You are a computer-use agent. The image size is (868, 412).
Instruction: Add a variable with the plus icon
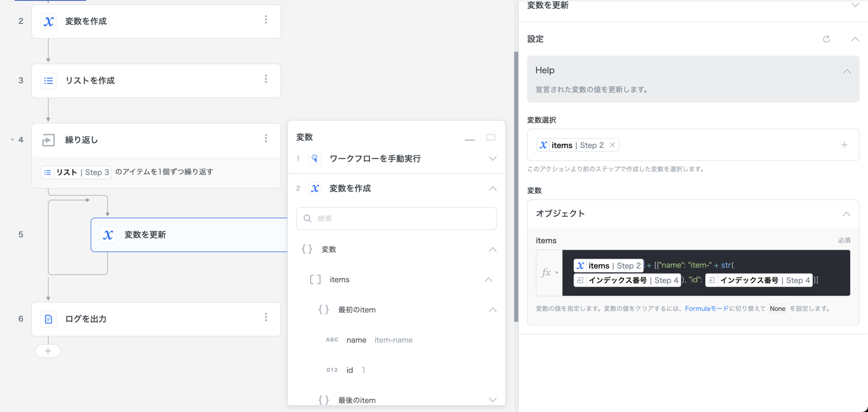tap(844, 145)
